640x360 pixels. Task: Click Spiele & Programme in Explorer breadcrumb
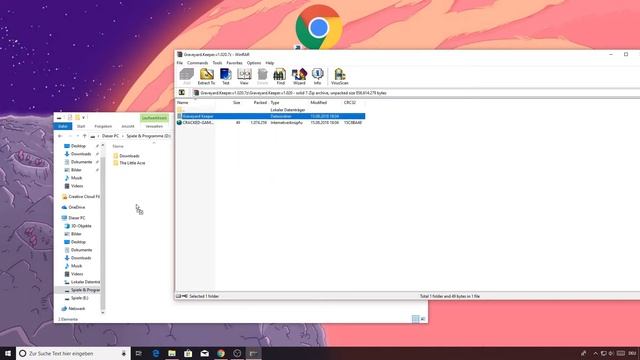pos(148,136)
